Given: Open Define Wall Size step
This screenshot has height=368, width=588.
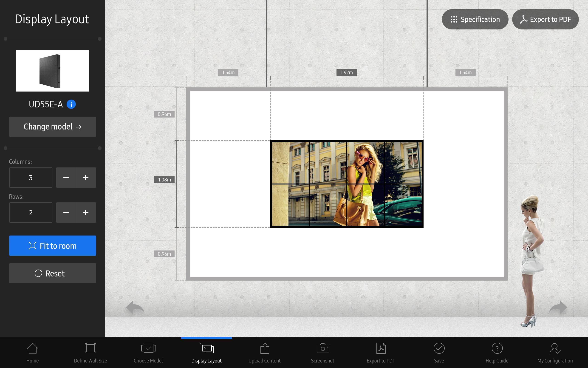Looking at the screenshot, I should coord(90,353).
